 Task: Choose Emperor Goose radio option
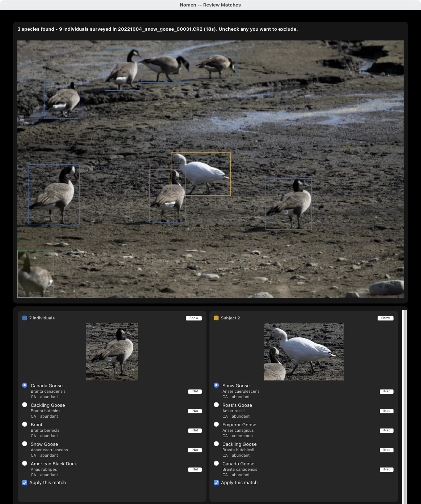216,424
